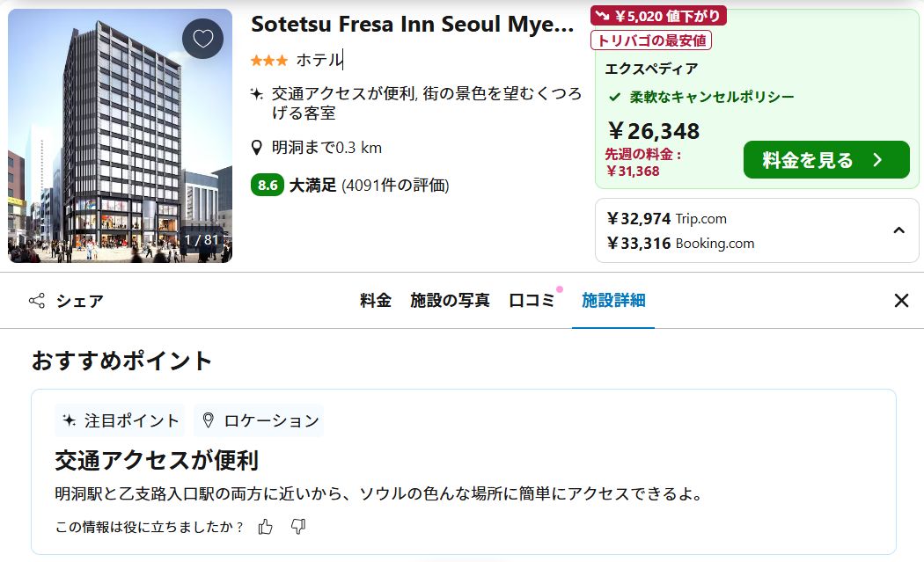The image size is (924, 562).
Task: Click the thumbs up feedback icon
Action: (x=266, y=527)
